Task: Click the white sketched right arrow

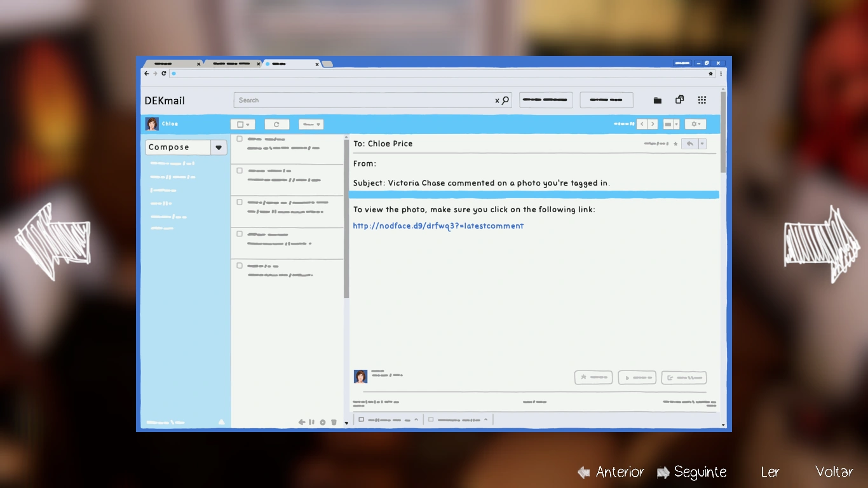Action: tap(822, 244)
